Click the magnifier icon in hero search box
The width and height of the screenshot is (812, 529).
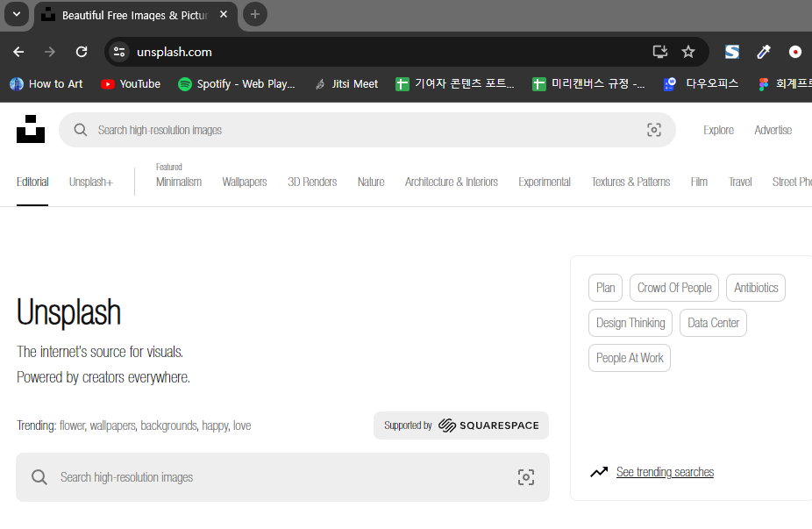pyautogui.click(x=39, y=477)
